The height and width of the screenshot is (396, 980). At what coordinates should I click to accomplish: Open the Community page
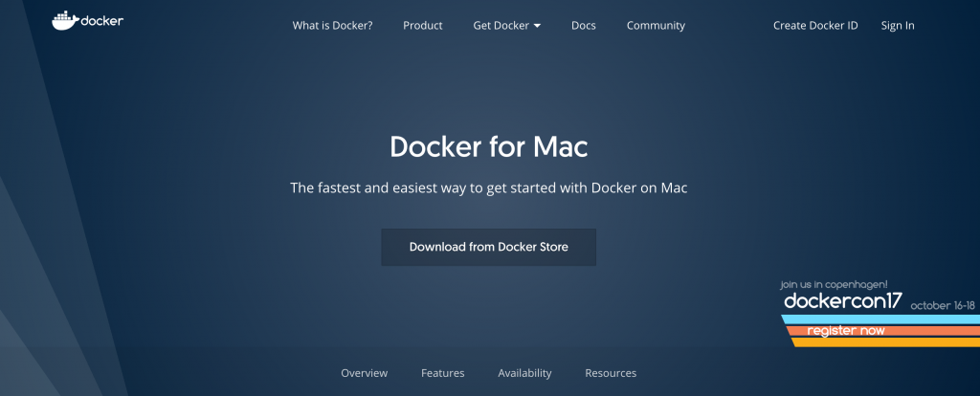tap(656, 26)
